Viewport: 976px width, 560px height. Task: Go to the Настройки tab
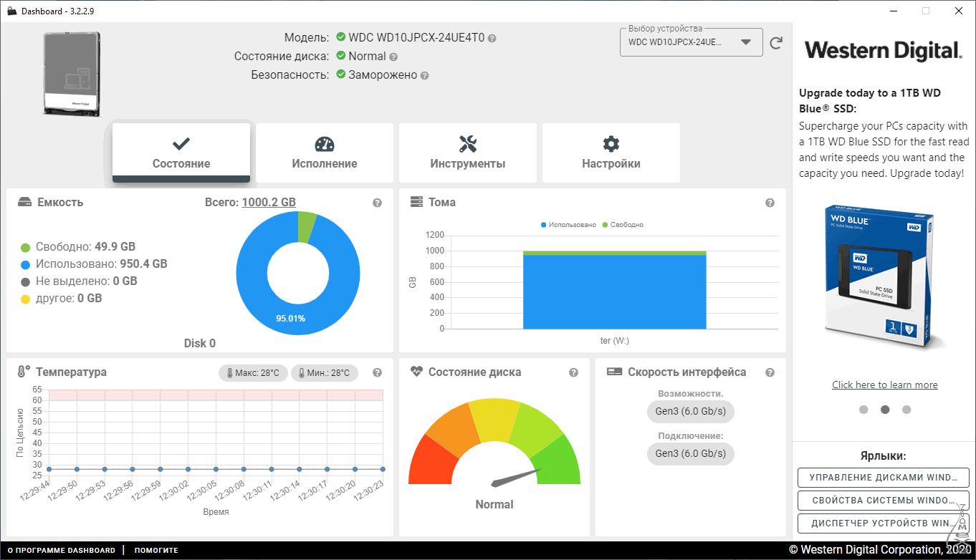point(611,153)
